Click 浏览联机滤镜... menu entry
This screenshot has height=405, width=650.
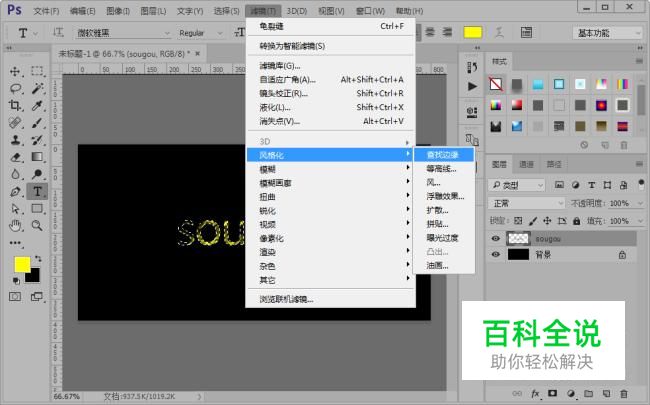[x=330, y=299]
